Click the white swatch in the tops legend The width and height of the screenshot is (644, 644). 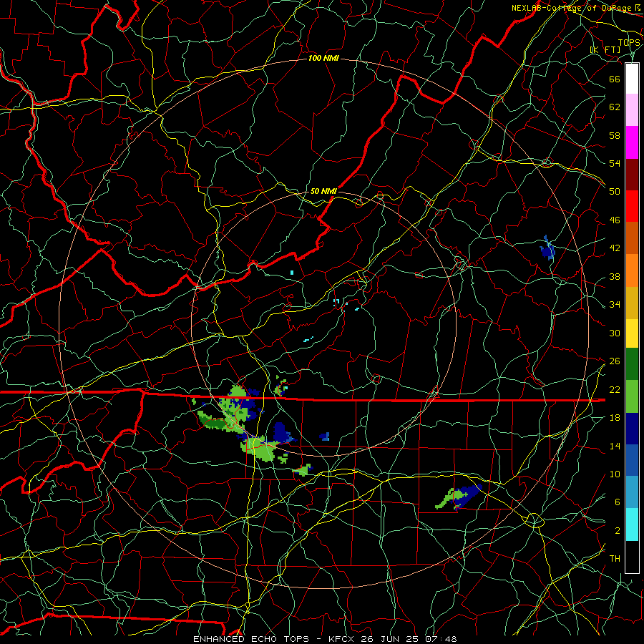click(632, 79)
